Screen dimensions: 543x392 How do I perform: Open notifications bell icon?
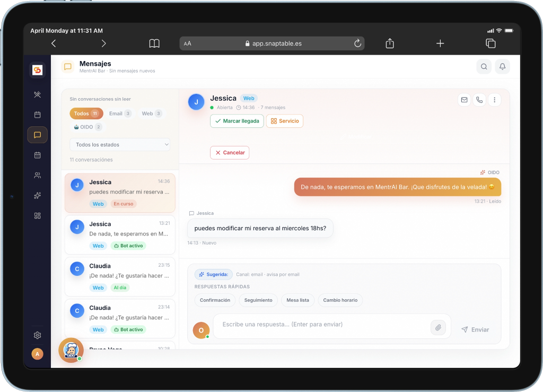[x=502, y=66]
